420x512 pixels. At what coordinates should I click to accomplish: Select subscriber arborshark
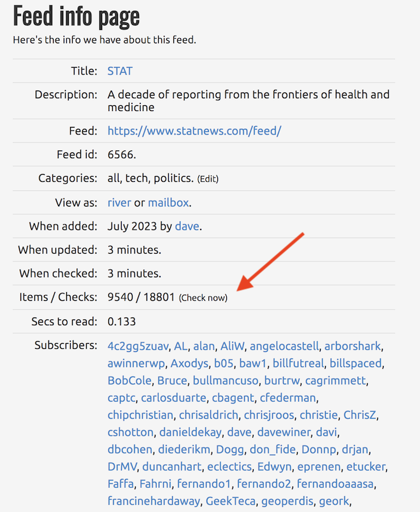click(x=352, y=346)
